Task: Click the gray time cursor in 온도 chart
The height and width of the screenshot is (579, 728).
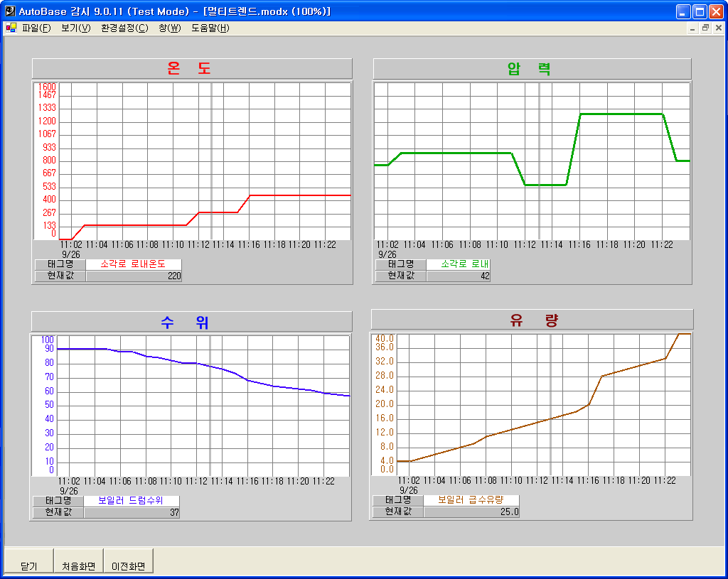Action: pyautogui.click(x=211, y=161)
